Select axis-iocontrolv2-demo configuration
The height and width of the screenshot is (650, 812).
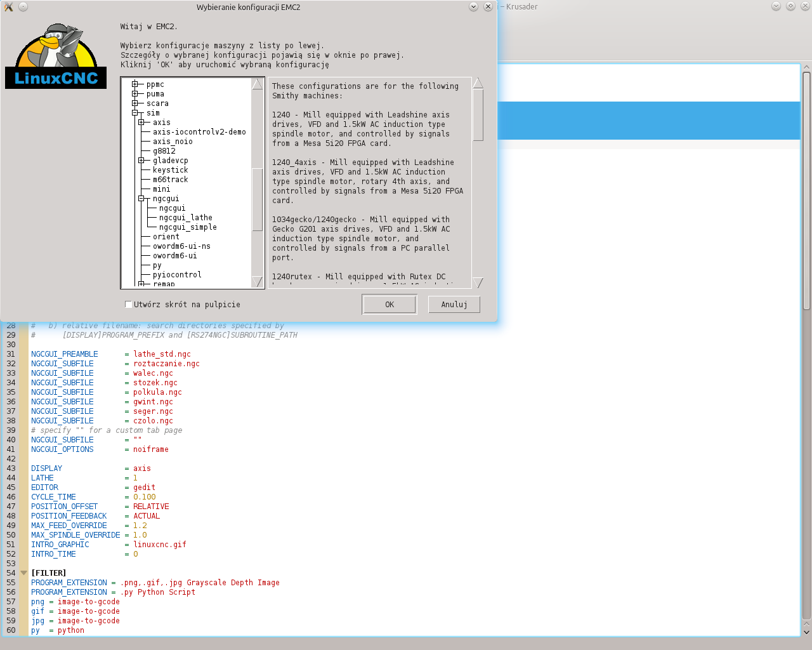pos(199,132)
